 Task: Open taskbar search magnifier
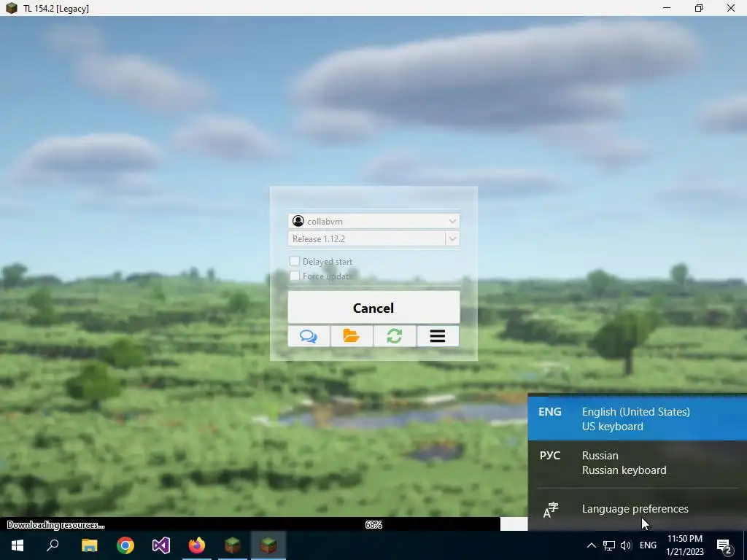point(53,545)
